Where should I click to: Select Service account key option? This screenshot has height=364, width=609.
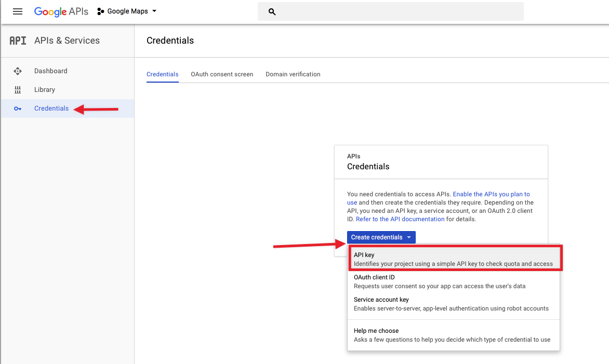[x=454, y=304]
